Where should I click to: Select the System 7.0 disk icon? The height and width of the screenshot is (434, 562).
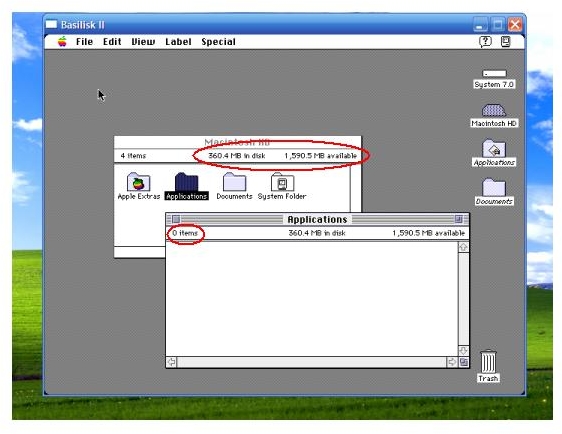point(494,73)
